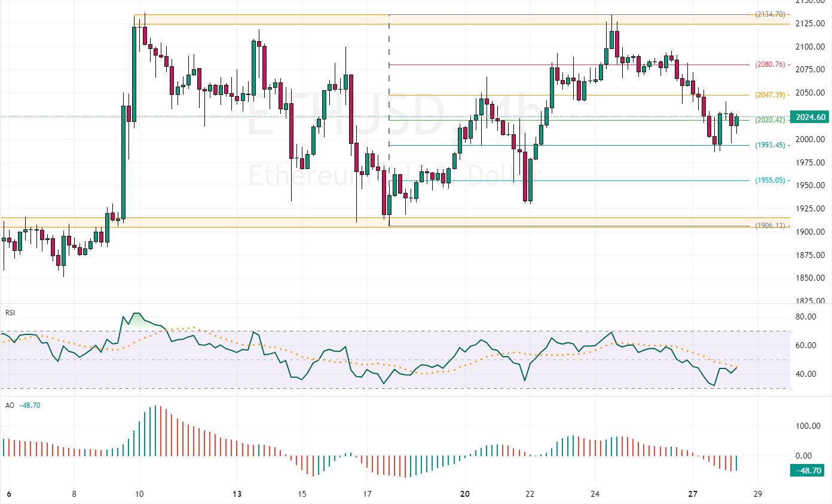
Task: Select the (1993.45) level label
Action: click(x=769, y=145)
